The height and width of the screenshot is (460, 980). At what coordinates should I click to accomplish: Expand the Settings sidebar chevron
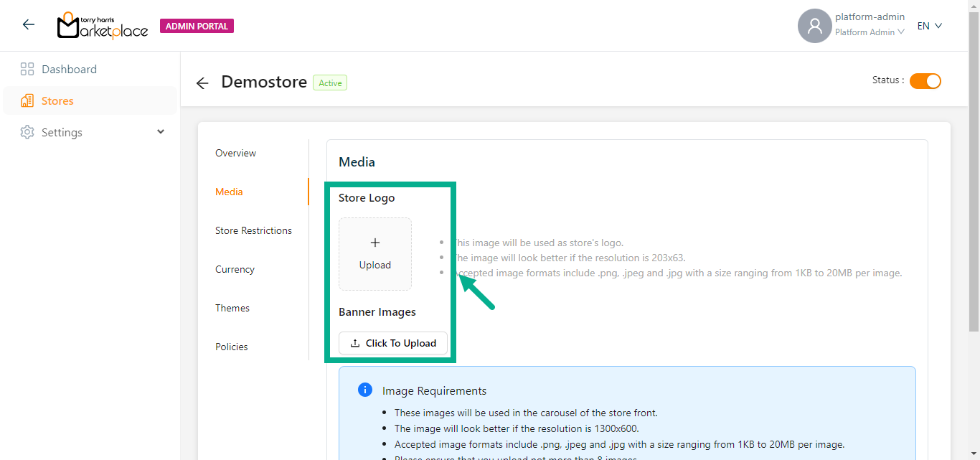point(161,132)
